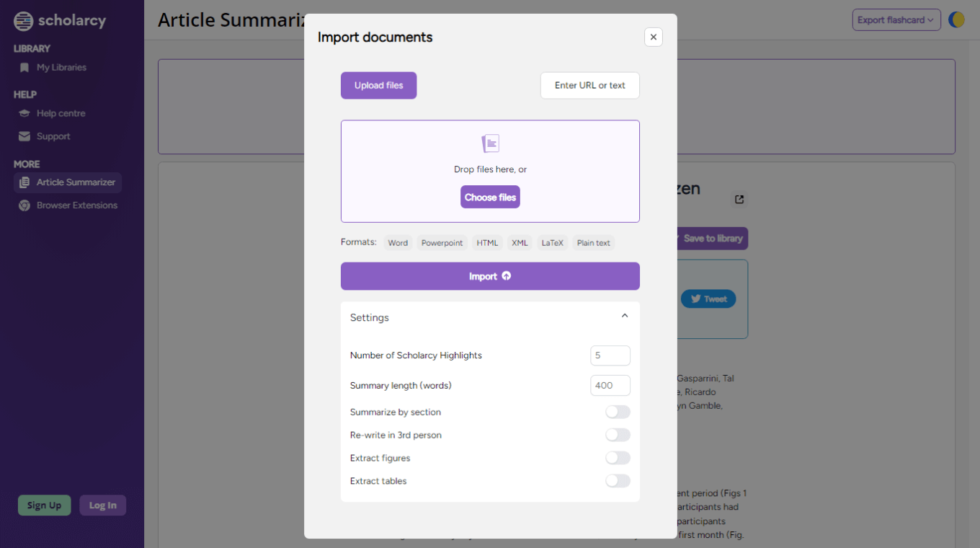Image resolution: width=980 pixels, height=548 pixels.
Task: Click the Choose files button
Action: pos(490,197)
